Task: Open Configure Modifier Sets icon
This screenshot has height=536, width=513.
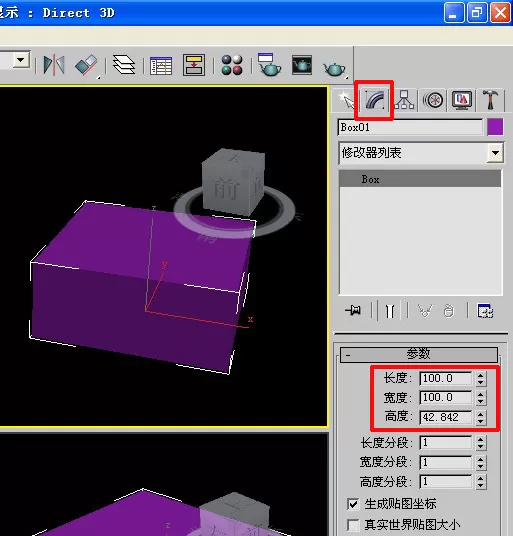Action: (485, 311)
